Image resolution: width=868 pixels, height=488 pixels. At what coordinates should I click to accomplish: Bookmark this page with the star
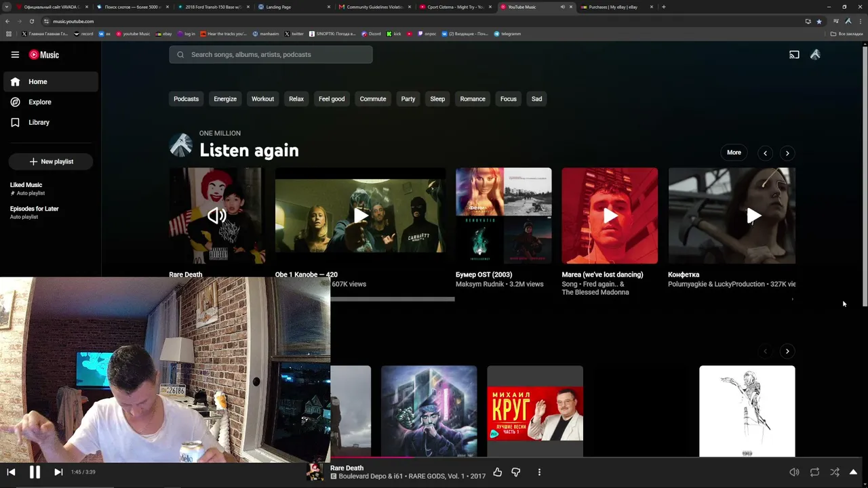point(819,22)
